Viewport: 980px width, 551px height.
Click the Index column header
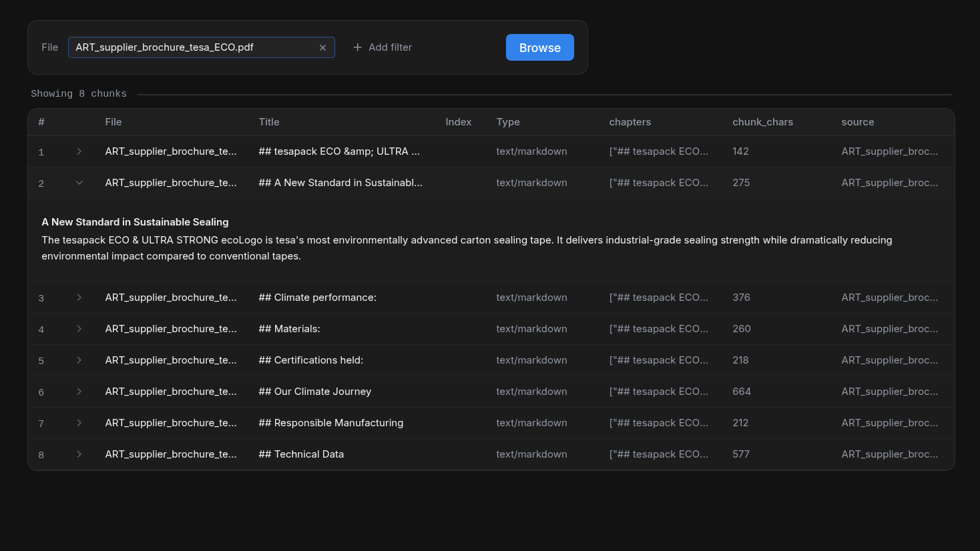click(458, 122)
